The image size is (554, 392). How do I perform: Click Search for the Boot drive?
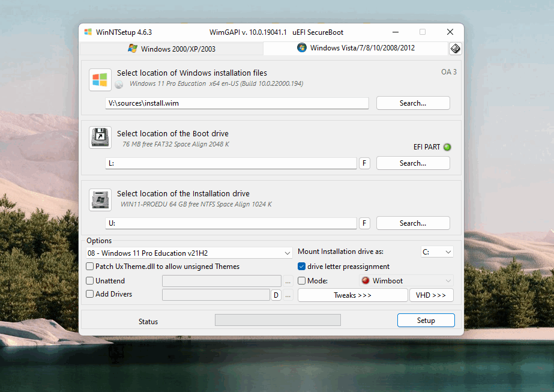pos(413,163)
